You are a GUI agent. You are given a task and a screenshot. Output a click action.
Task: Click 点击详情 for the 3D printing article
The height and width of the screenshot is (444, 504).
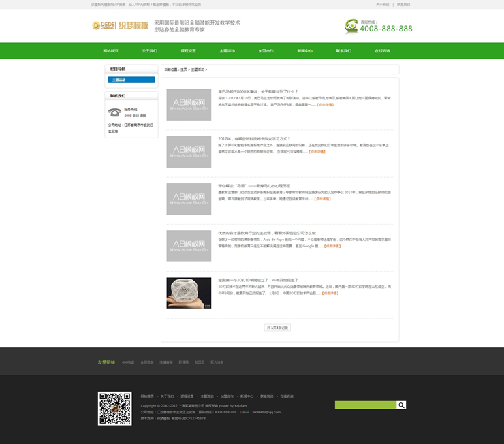[x=330, y=293]
